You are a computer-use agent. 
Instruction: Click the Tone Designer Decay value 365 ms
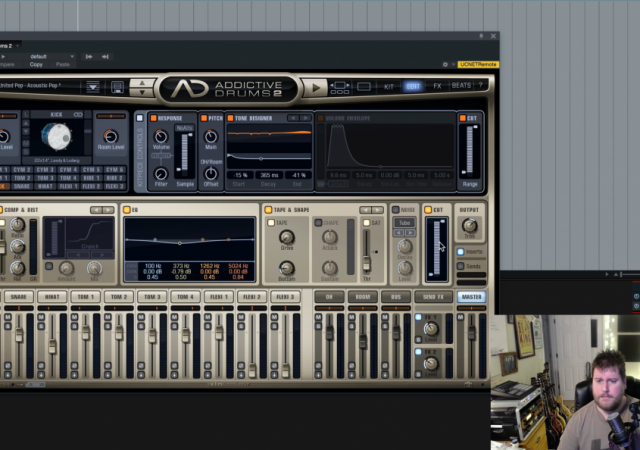click(x=269, y=175)
